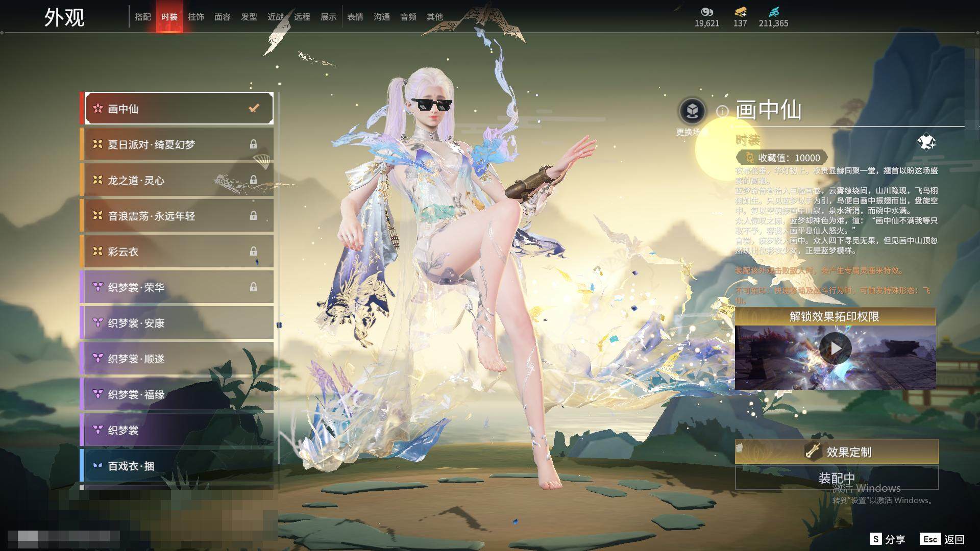Select the 表情 emote tab

pyautogui.click(x=355, y=17)
